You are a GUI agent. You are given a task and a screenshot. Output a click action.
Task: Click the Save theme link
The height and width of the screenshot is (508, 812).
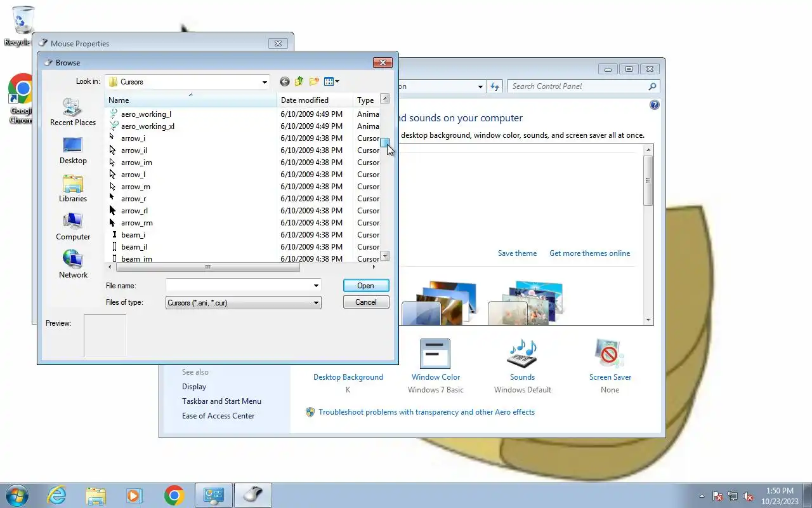(517, 253)
